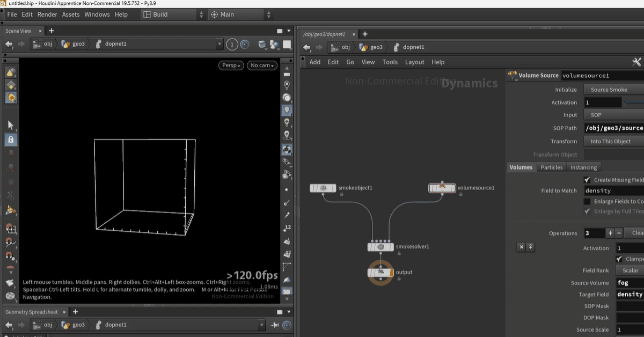The width and height of the screenshot is (644, 337).
Task: Select the smokesolver1 node
Action: click(380, 247)
